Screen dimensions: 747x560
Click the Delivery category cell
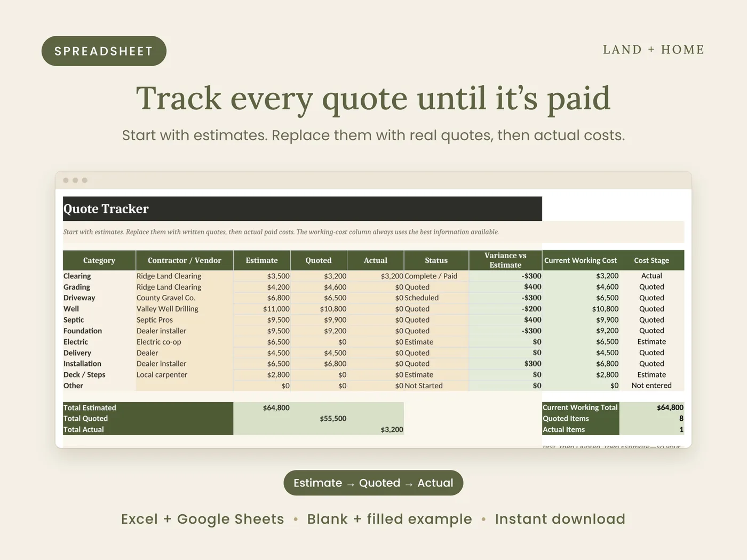pyautogui.click(x=99, y=353)
